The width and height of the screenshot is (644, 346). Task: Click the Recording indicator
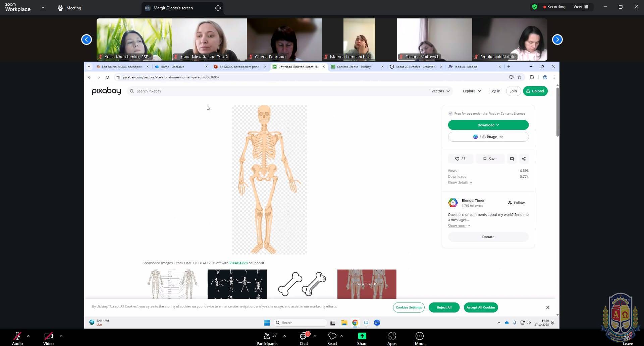pyautogui.click(x=554, y=7)
